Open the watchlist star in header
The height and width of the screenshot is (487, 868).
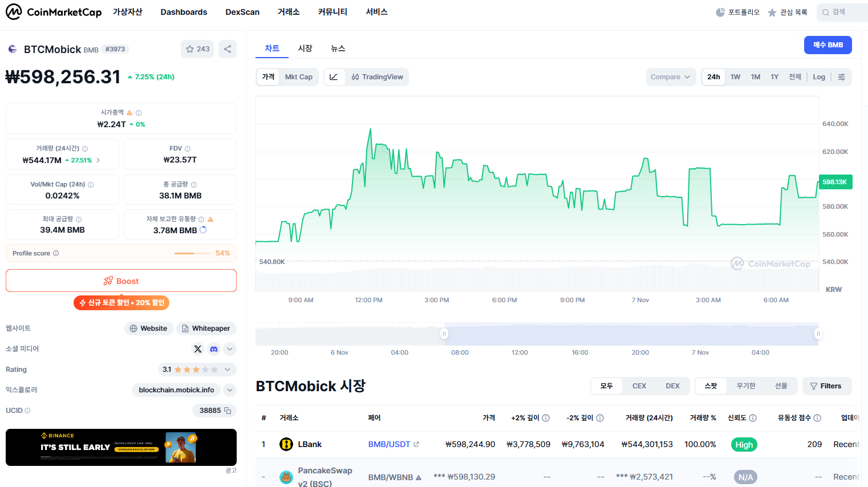772,12
